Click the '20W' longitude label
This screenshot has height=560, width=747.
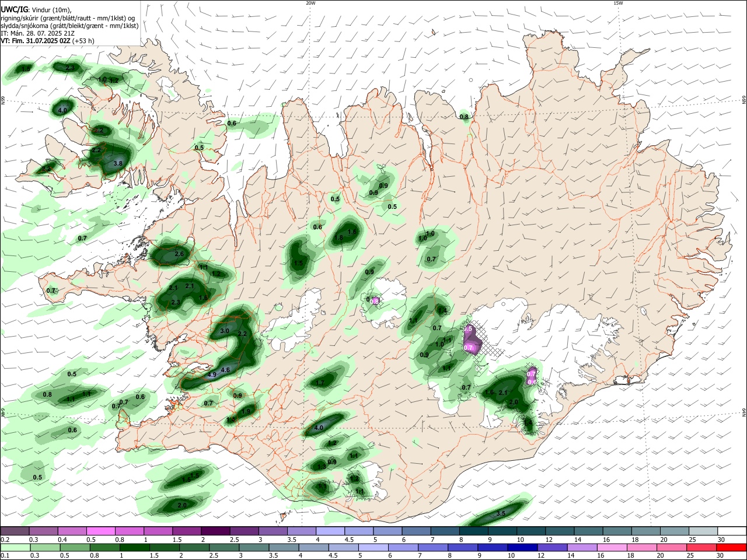[x=310, y=3]
